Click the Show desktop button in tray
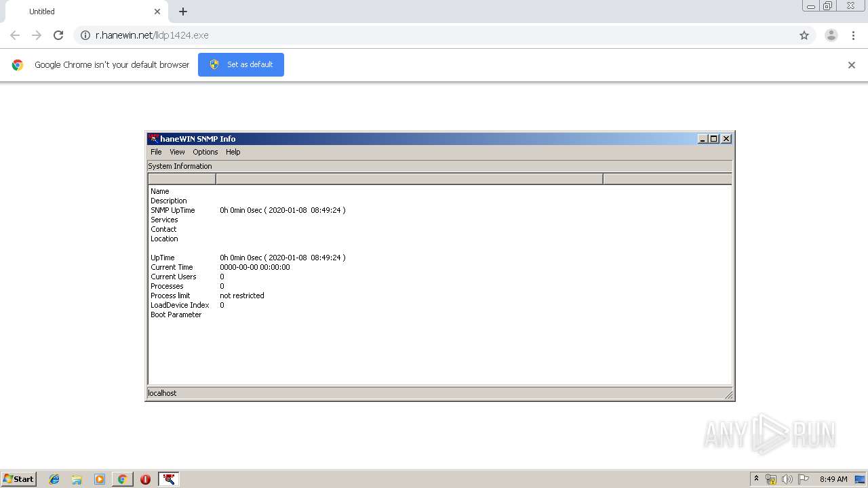 861,479
